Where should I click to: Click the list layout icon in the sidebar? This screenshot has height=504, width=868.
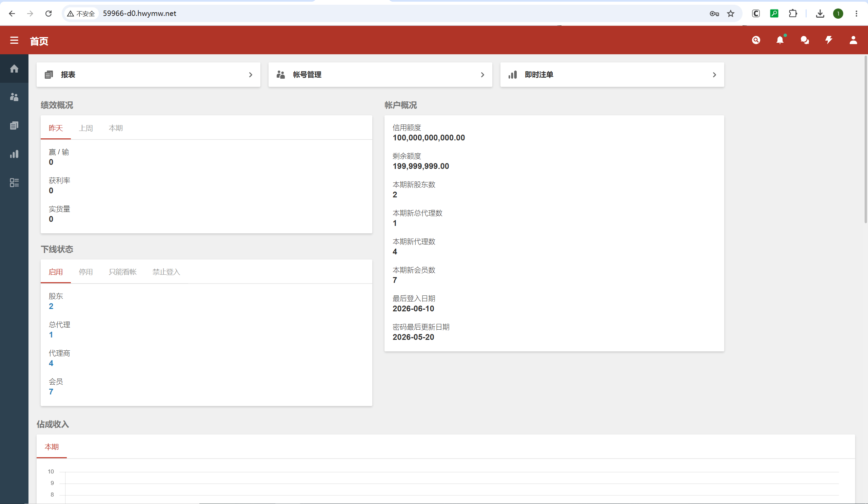[14, 182]
